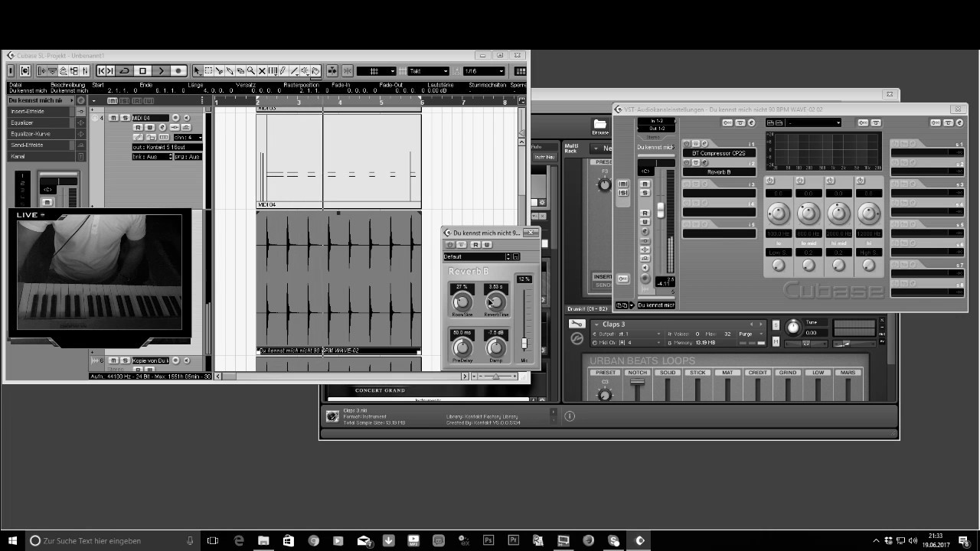
Task: Click the Kontakt info icon
Action: (x=570, y=416)
